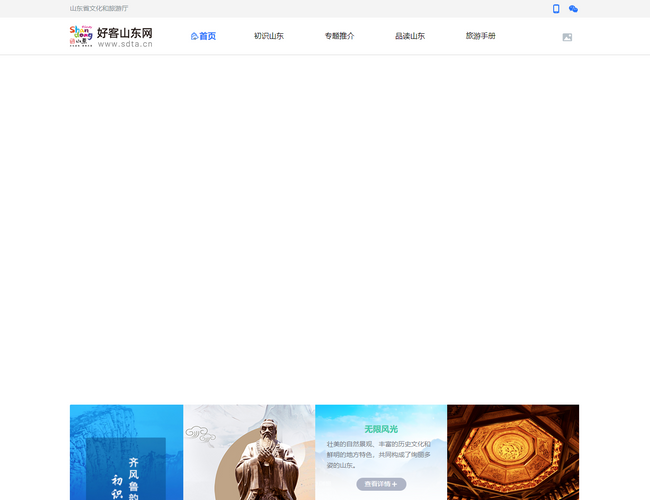The height and width of the screenshot is (500, 650).
Task: Click the mobile phone icon
Action: (556, 8)
